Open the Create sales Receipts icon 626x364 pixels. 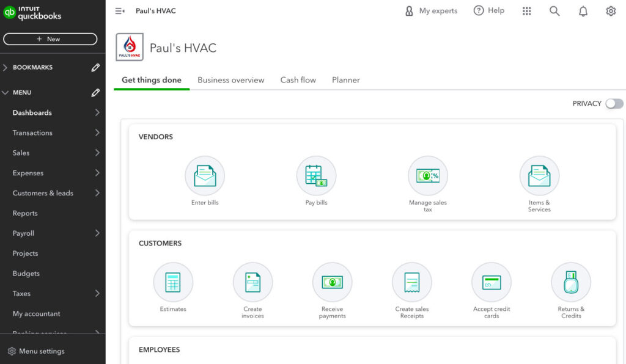coord(411,282)
